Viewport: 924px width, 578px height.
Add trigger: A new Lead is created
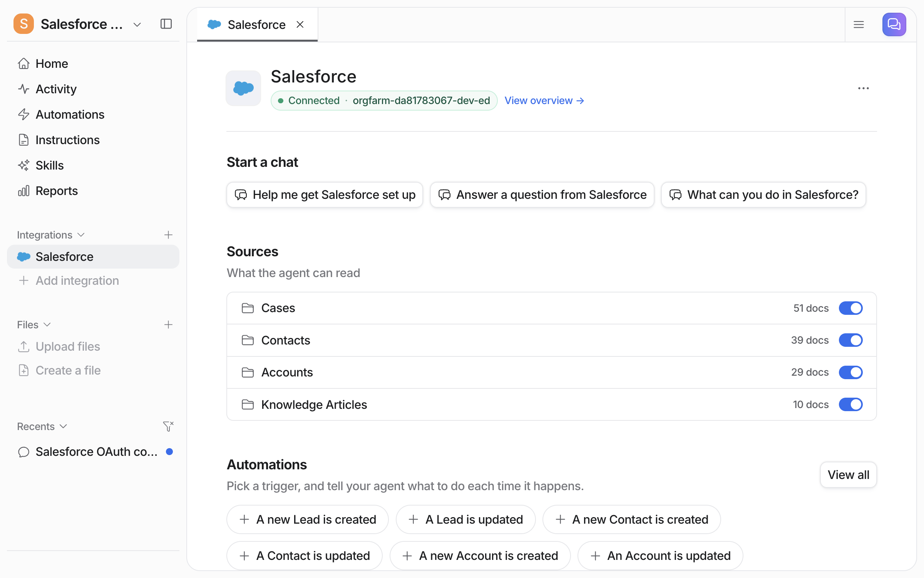307,519
